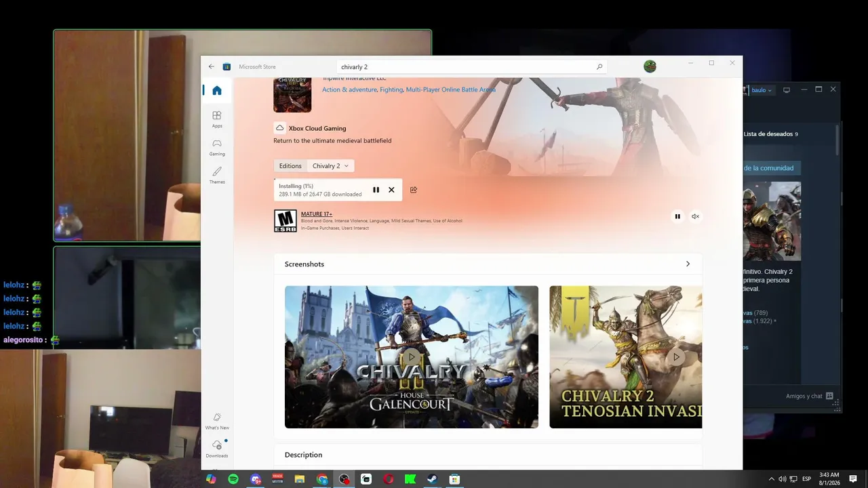Image resolution: width=868 pixels, height=488 pixels.
Task: Open the MATURE 17+ rating link
Action: pos(317,214)
